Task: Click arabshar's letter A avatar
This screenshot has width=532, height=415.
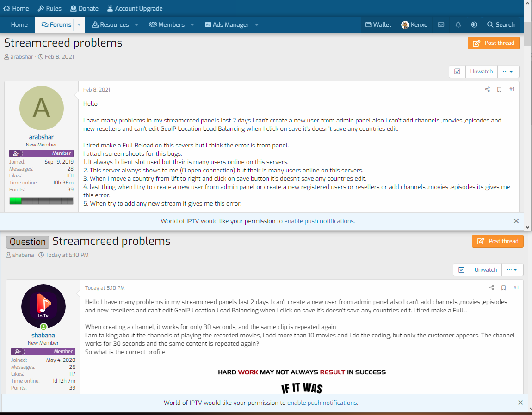Action: click(41, 108)
